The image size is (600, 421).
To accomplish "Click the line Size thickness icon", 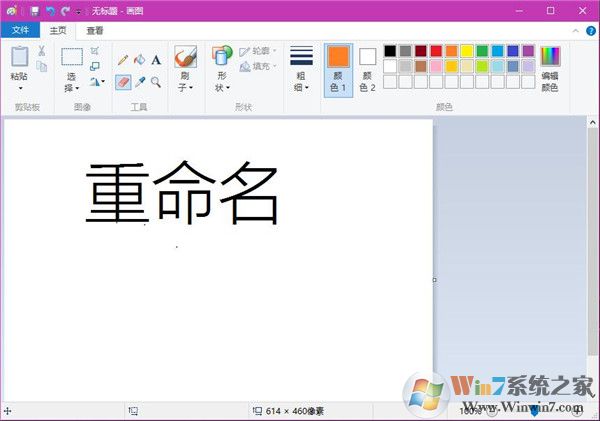I will (301, 55).
